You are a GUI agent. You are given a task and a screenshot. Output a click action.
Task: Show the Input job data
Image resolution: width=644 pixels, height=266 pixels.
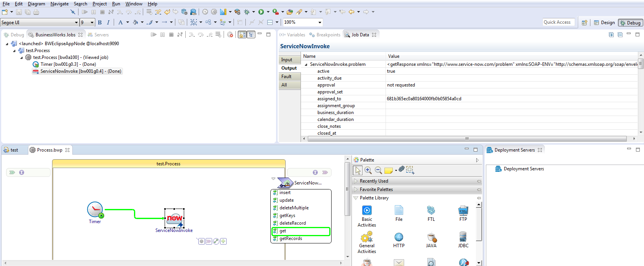[x=289, y=60]
